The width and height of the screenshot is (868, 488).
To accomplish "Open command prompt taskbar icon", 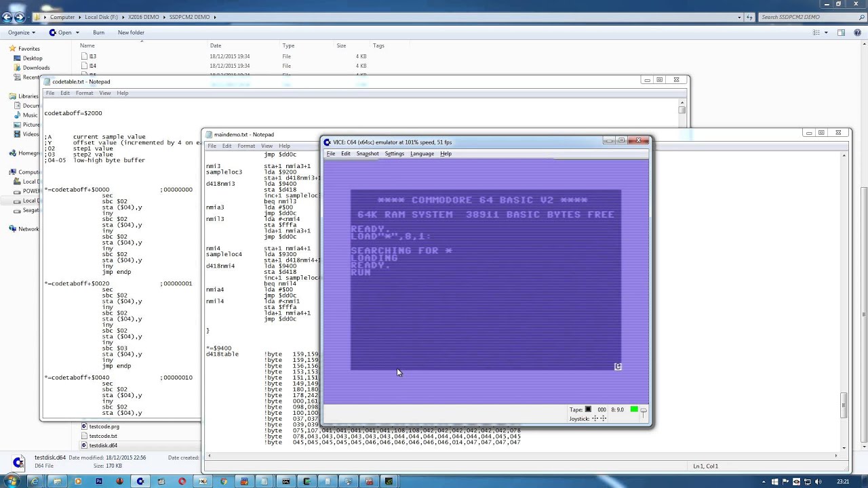I will pyautogui.click(x=285, y=481).
